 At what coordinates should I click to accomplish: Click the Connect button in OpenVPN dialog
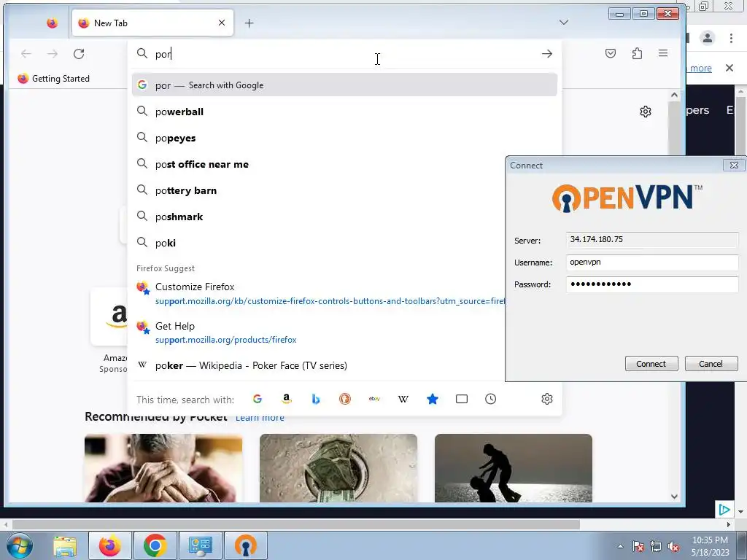coord(651,364)
